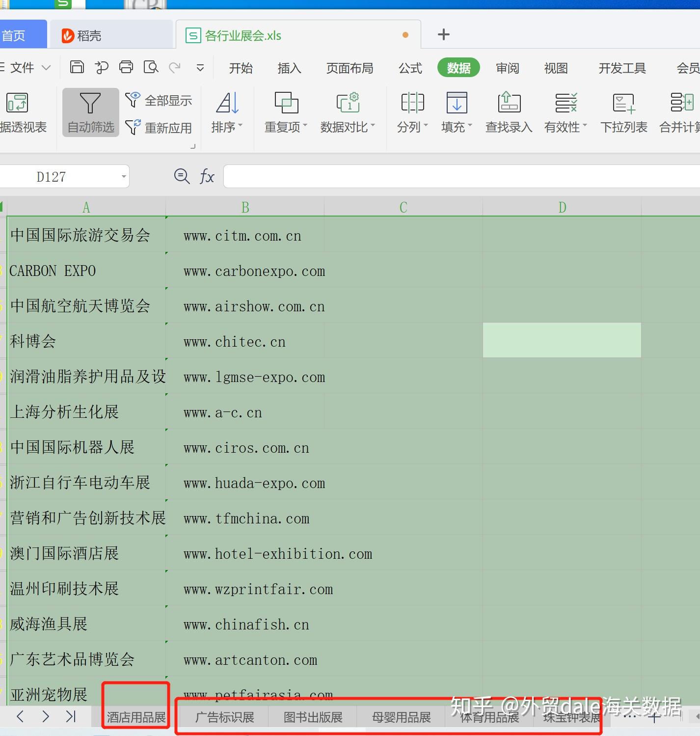Open the Page Layout (页面布局) tab
Image resolution: width=700 pixels, height=736 pixels.
pyautogui.click(x=350, y=68)
